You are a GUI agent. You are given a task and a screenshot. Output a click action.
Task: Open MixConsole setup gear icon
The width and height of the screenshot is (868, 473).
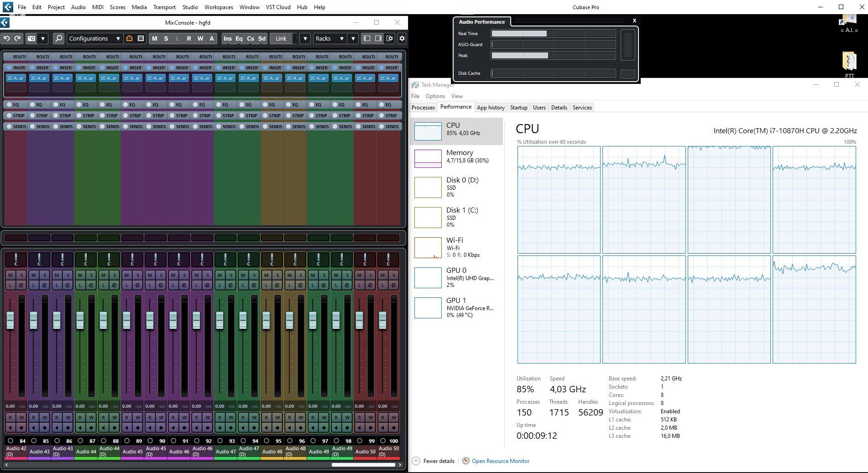click(402, 39)
